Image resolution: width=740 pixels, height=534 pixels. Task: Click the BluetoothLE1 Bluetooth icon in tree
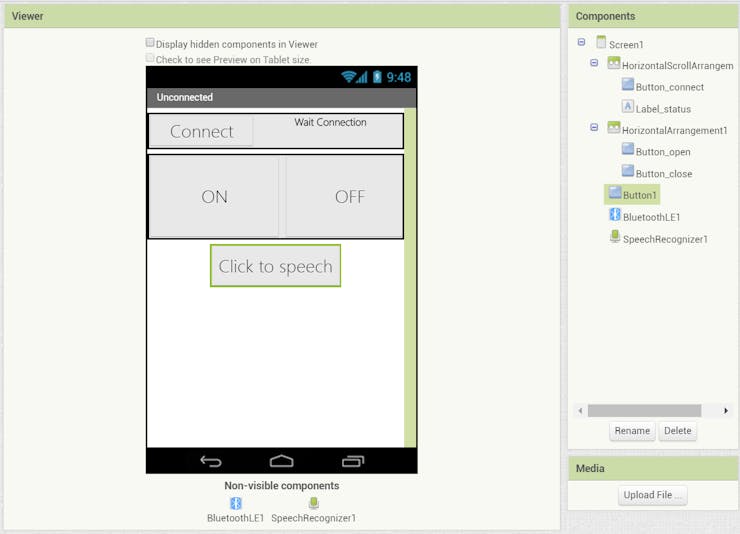615,214
